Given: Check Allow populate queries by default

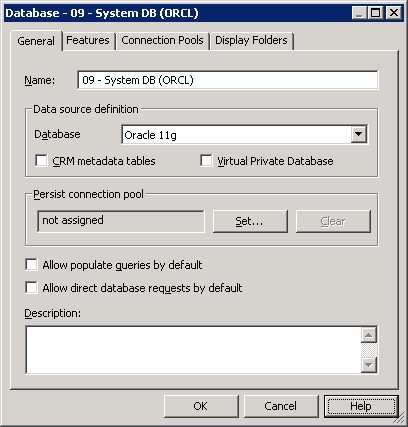Looking at the screenshot, I should [x=31, y=265].
